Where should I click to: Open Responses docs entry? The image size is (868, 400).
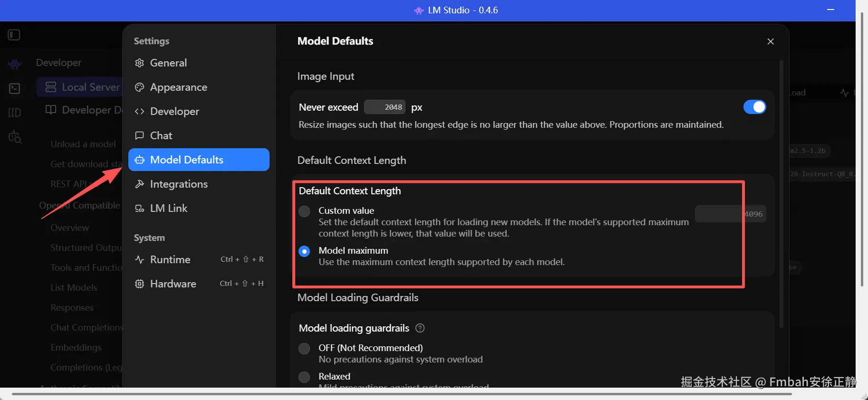coord(72,307)
